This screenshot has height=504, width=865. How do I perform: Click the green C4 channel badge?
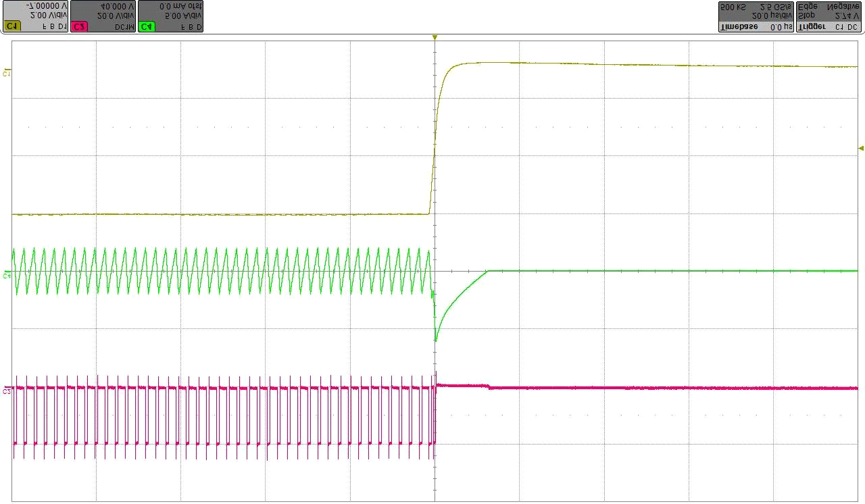(147, 26)
